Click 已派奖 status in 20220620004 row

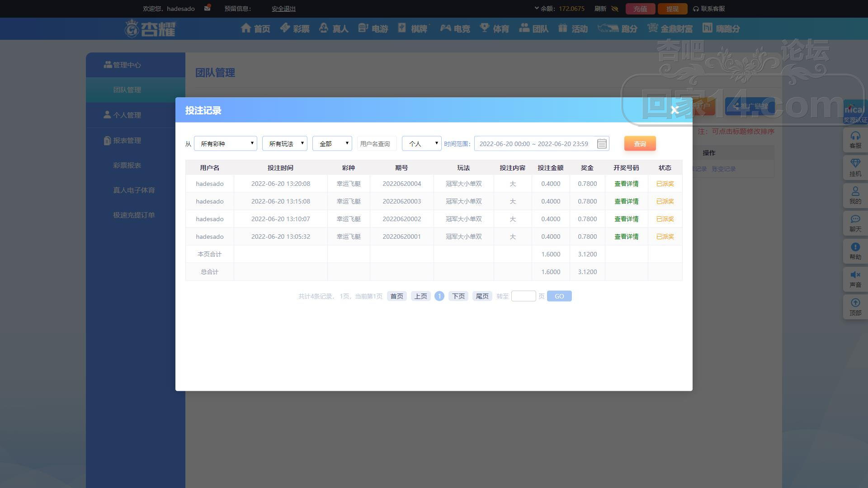(665, 184)
